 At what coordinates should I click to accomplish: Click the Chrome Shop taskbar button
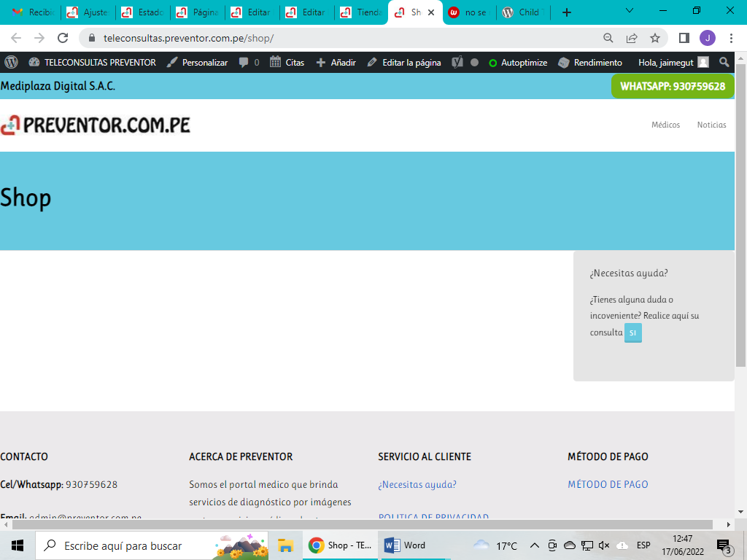(x=340, y=545)
